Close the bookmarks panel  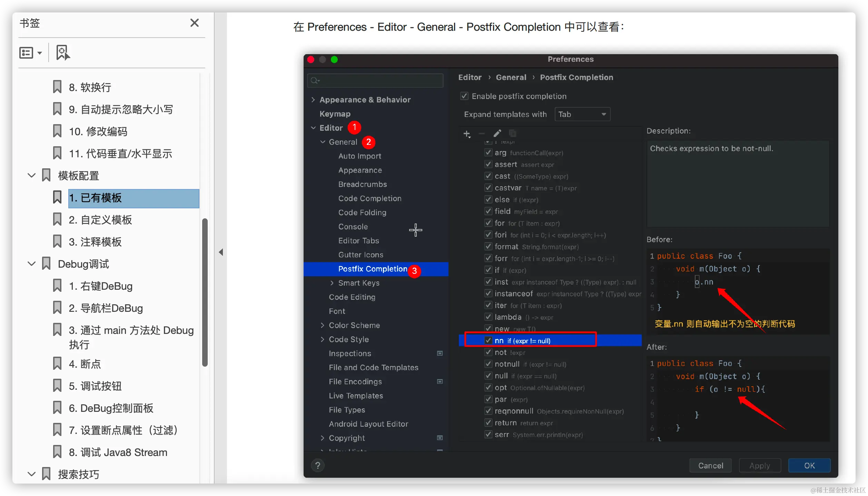pyautogui.click(x=195, y=23)
